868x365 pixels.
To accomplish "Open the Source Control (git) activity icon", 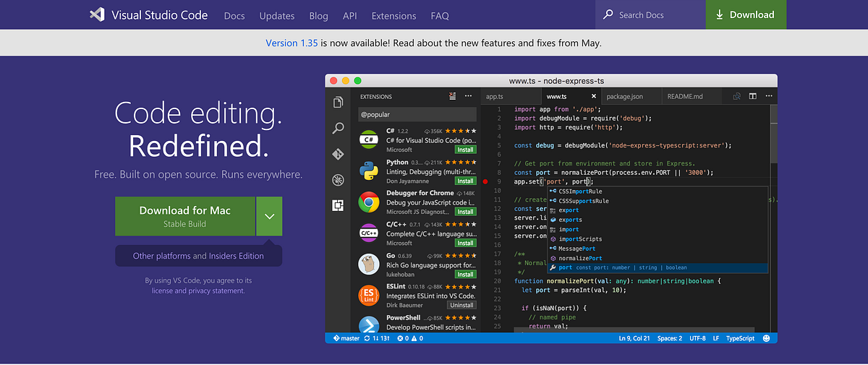I will click(x=338, y=154).
